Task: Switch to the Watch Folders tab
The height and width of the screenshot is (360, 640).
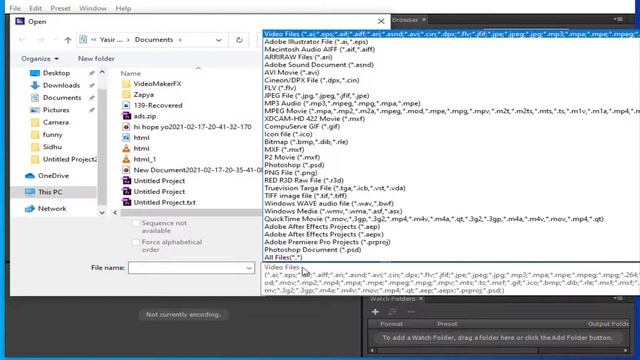Action: click(392, 299)
